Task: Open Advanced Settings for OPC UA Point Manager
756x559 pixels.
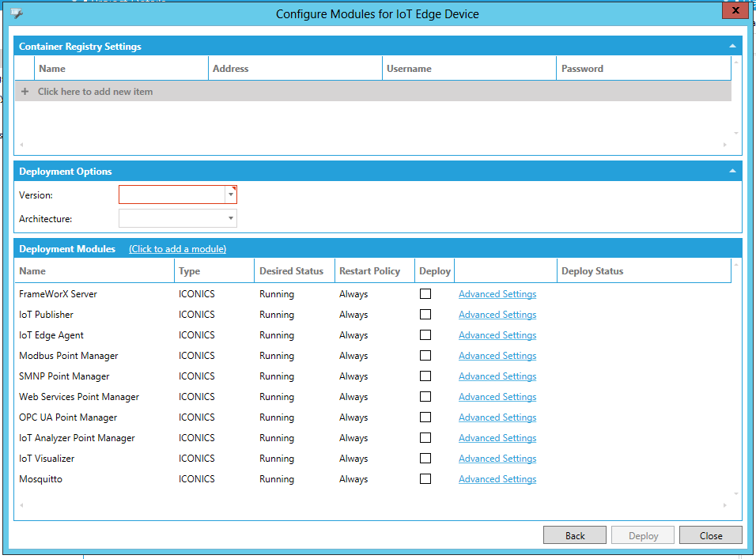Action: coord(497,417)
